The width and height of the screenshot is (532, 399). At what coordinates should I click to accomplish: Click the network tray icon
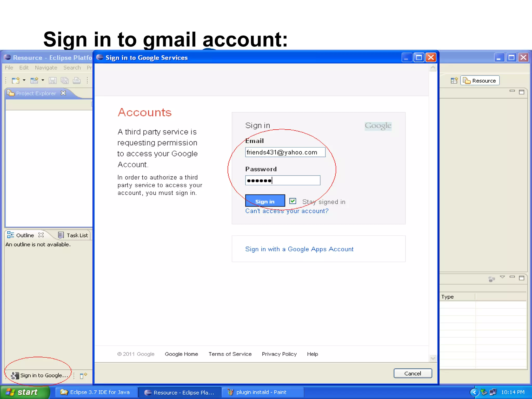coord(493,392)
